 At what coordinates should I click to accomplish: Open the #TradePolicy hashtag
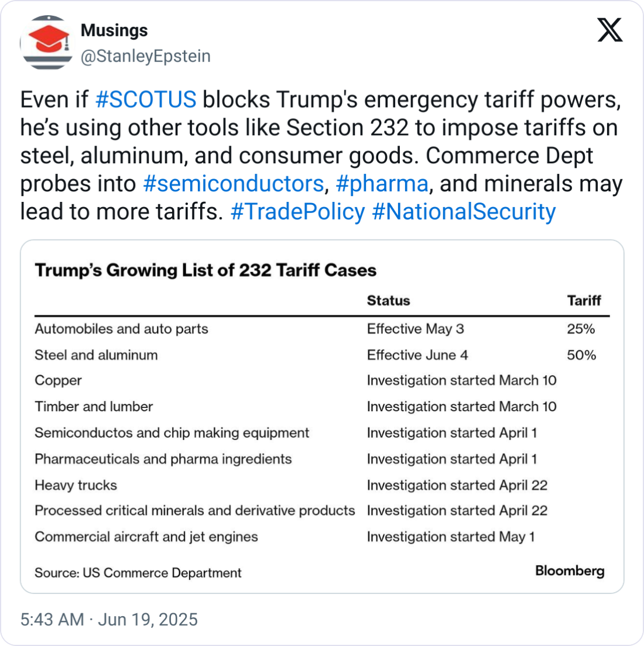click(x=298, y=212)
